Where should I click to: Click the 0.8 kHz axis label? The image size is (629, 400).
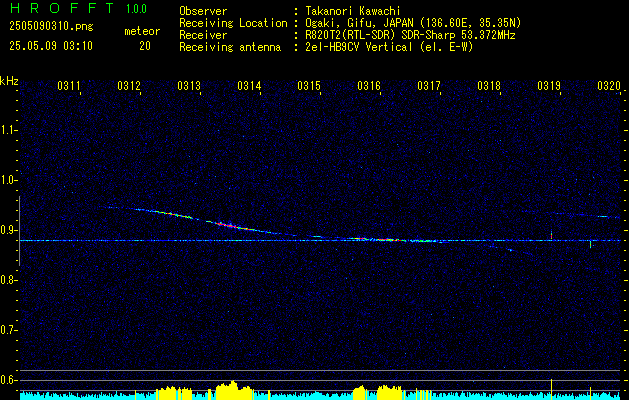pos(8,280)
